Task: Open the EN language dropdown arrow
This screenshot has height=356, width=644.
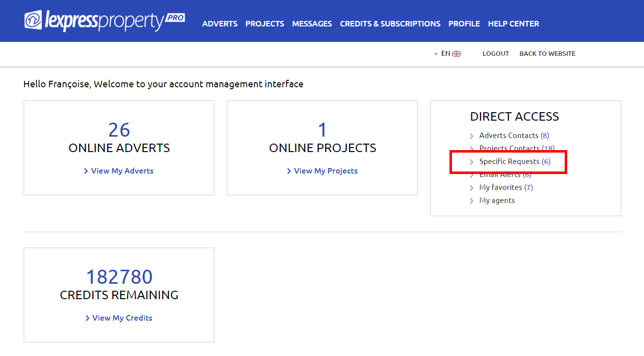Action: pyautogui.click(x=436, y=54)
